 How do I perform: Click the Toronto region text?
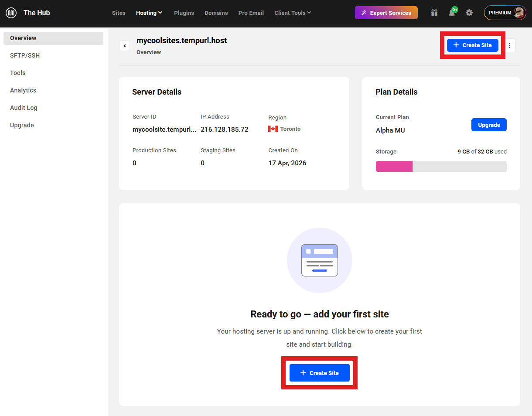(290, 129)
